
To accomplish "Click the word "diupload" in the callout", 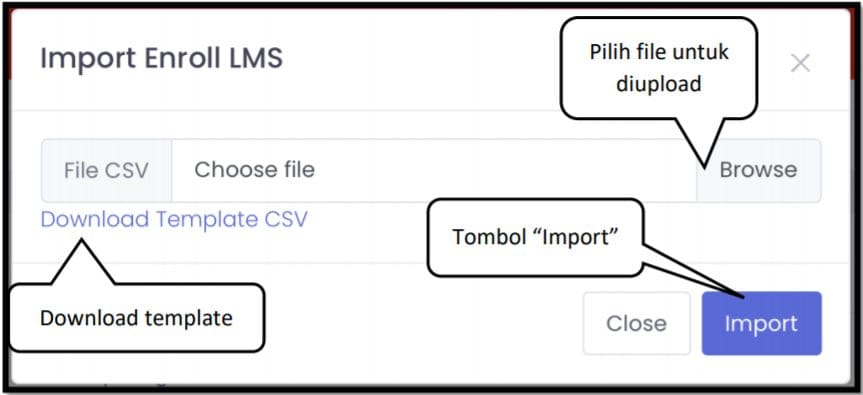I will (659, 84).
